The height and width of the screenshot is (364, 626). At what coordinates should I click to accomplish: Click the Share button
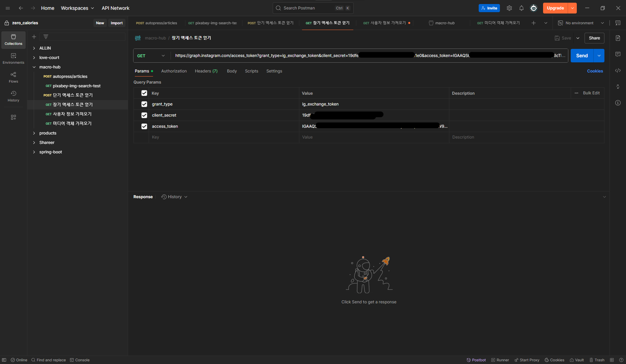[x=594, y=38]
